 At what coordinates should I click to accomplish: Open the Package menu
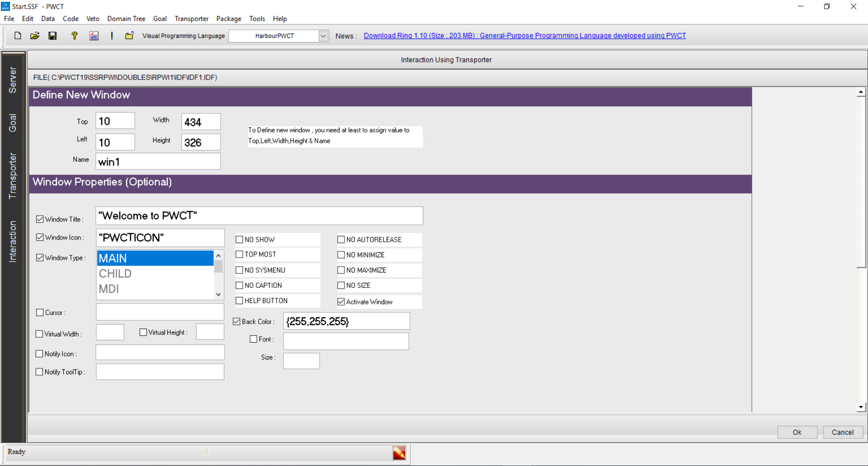pos(229,19)
